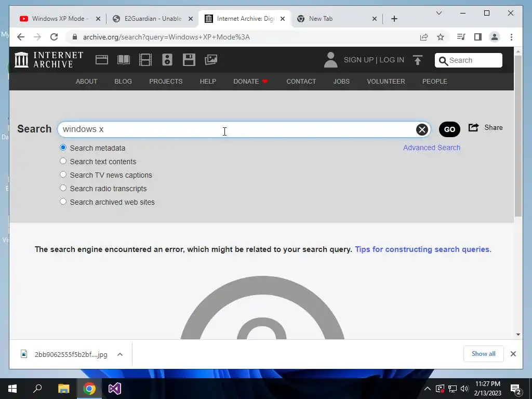Viewport: 532px width, 399px height.
Task: Select Search TV news captions option
Action: click(63, 175)
